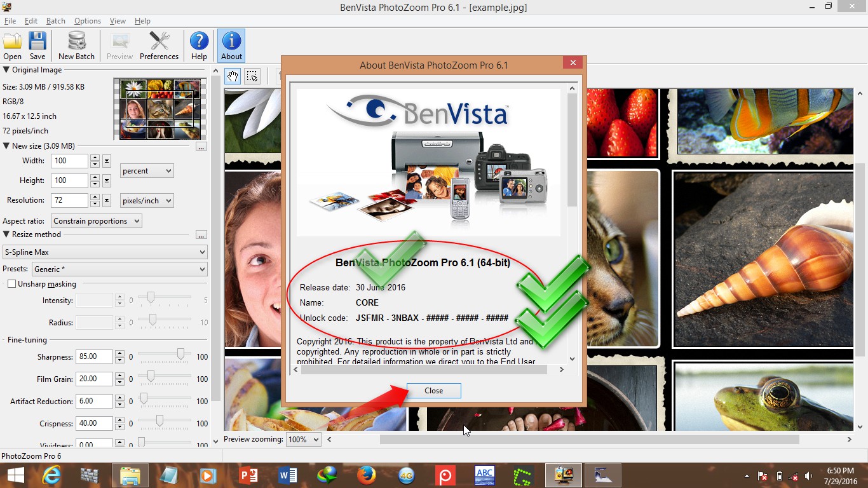Screen dimensions: 868x488
Task: Open PowerPoint from the taskbar
Action: (x=248, y=475)
